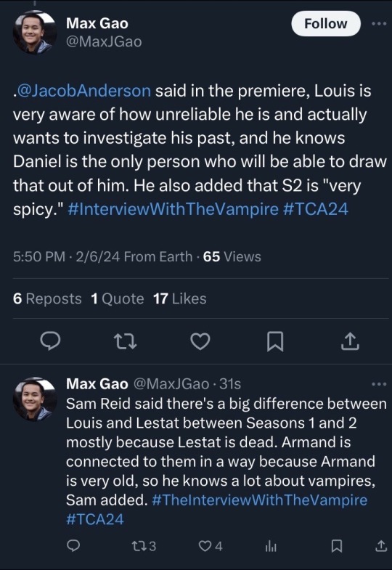Open the #TheInterviewWithTheVampire hashtag in reply
This screenshot has height=570, width=392.
pyautogui.click(x=260, y=500)
